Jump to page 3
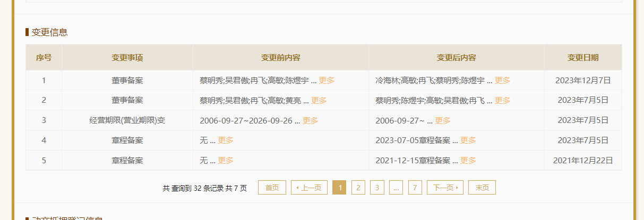Screen dimensions: 644x220 377,188
